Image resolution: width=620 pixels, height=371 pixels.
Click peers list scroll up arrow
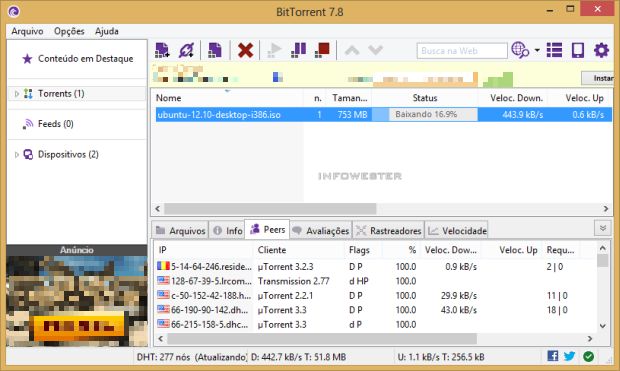(x=602, y=248)
